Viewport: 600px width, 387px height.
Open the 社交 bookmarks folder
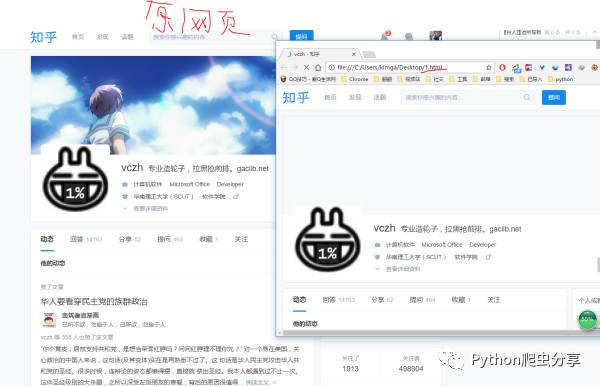click(434, 79)
